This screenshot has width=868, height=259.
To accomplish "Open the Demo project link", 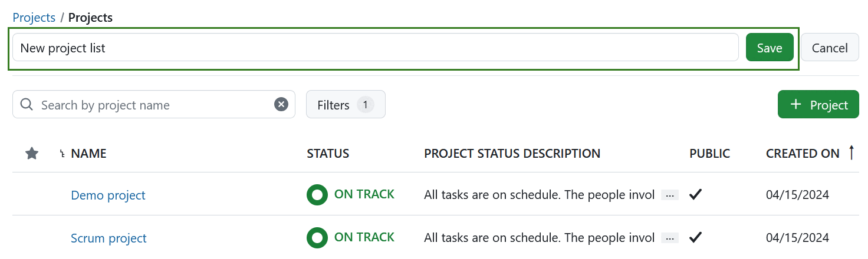I will click(x=108, y=195).
